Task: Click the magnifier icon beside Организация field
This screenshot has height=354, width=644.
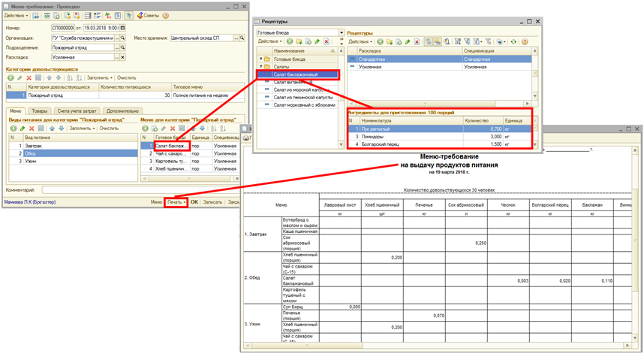Action: [x=123, y=38]
